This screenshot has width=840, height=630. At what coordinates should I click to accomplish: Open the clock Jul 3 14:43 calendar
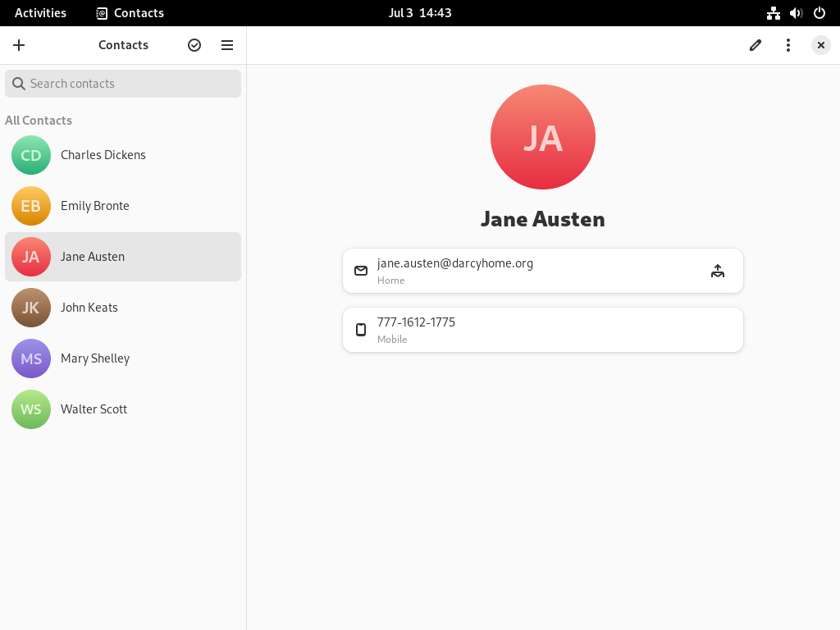[x=420, y=13]
